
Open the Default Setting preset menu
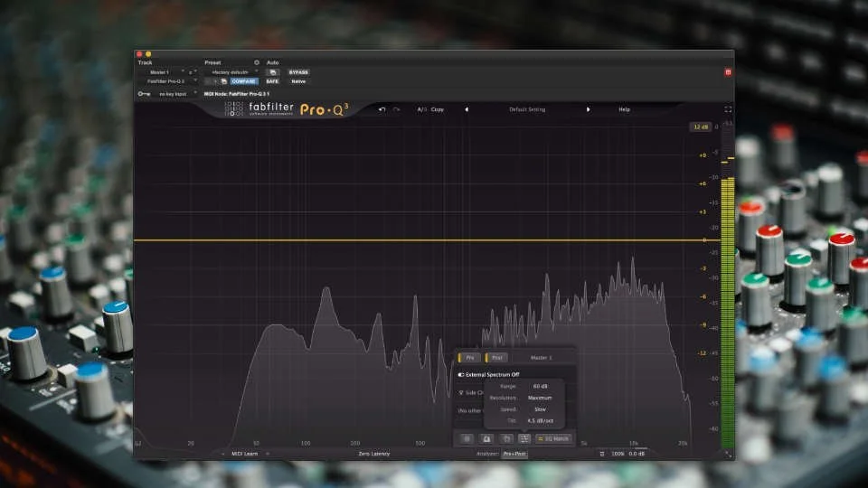click(527, 109)
